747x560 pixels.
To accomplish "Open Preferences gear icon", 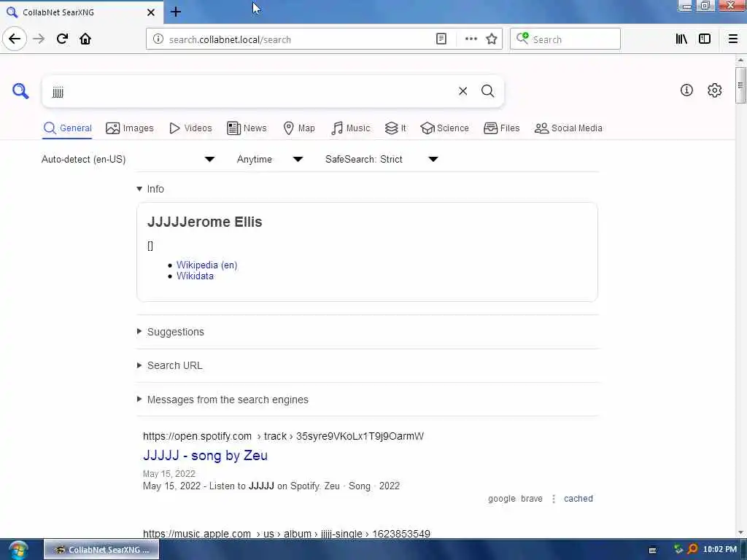I will (714, 90).
